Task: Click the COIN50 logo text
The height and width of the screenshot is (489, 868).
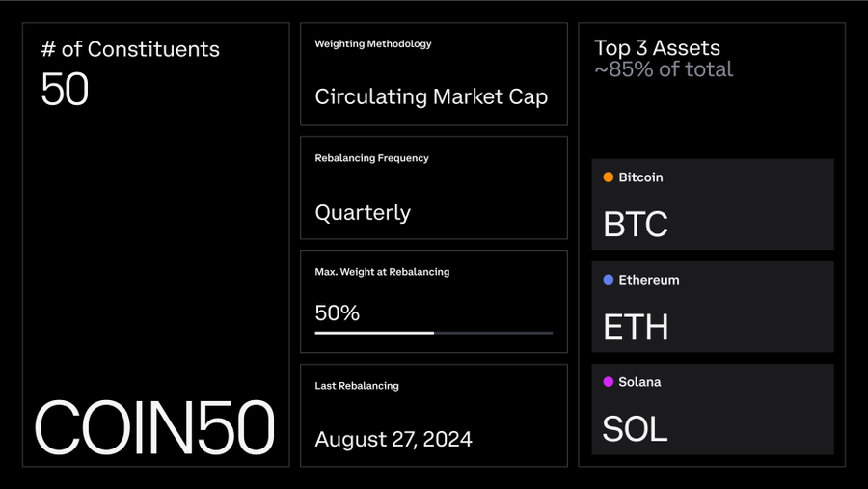Action: point(154,427)
